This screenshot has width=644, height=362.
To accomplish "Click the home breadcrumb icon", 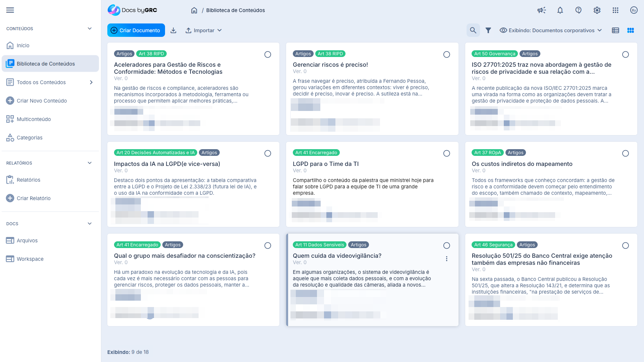I will pyautogui.click(x=194, y=10).
